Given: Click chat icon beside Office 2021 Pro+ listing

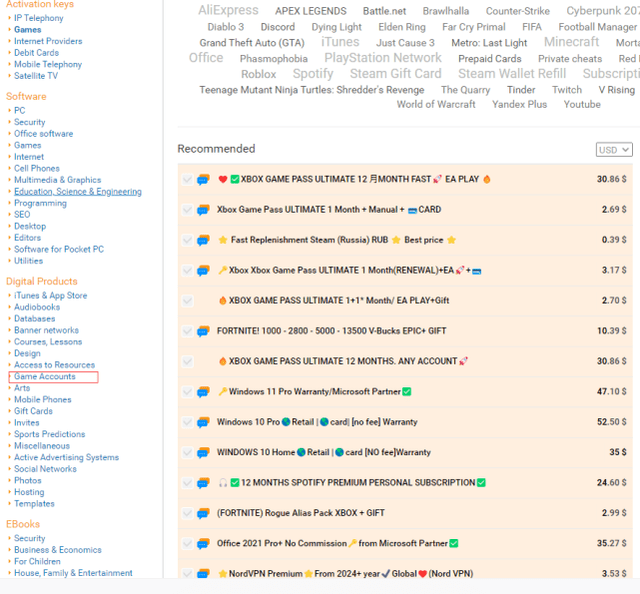Looking at the screenshot, I should tap(203, 544).
